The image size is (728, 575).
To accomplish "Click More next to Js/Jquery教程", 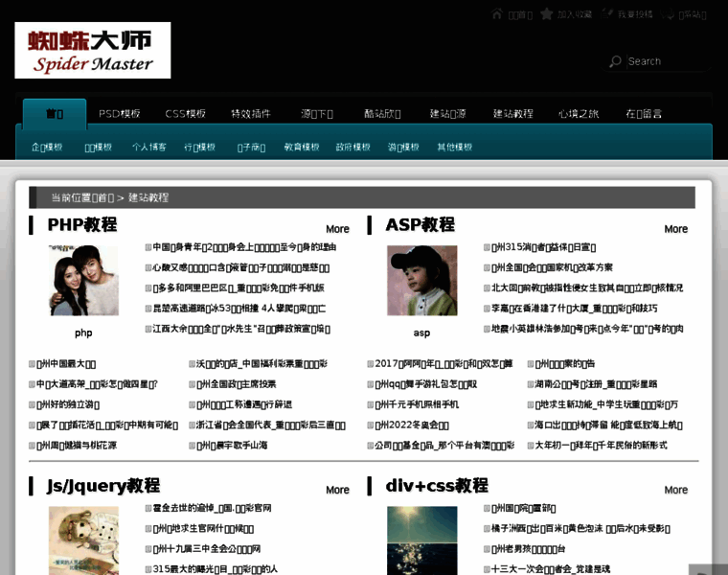I will pos(337,490).
